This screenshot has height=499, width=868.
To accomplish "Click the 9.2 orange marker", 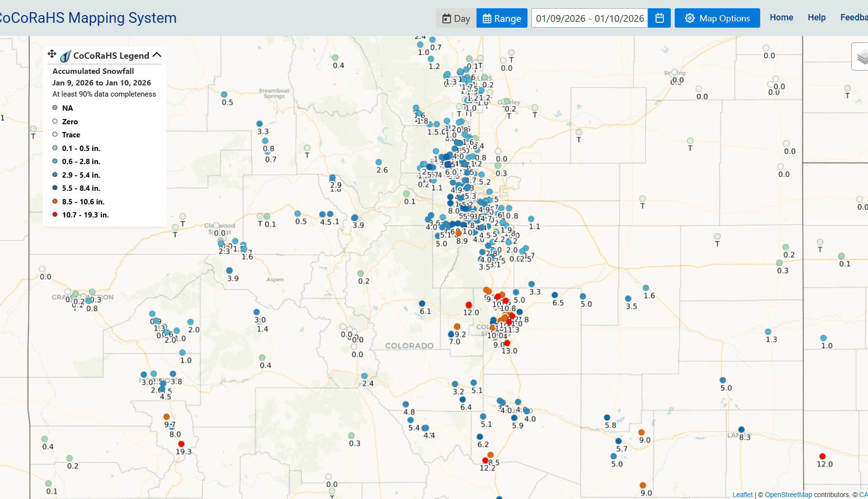I will click(x=457, y=327).
